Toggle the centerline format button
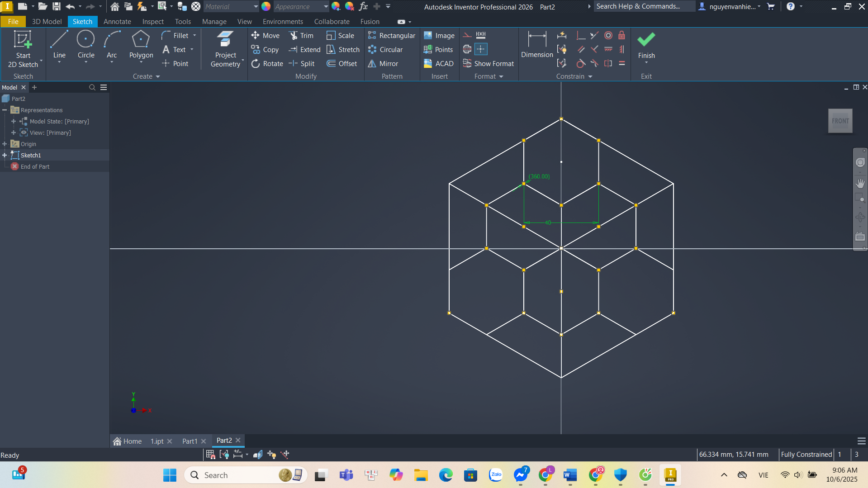This screenshot has height=488, width=868. tap(467, 49)
